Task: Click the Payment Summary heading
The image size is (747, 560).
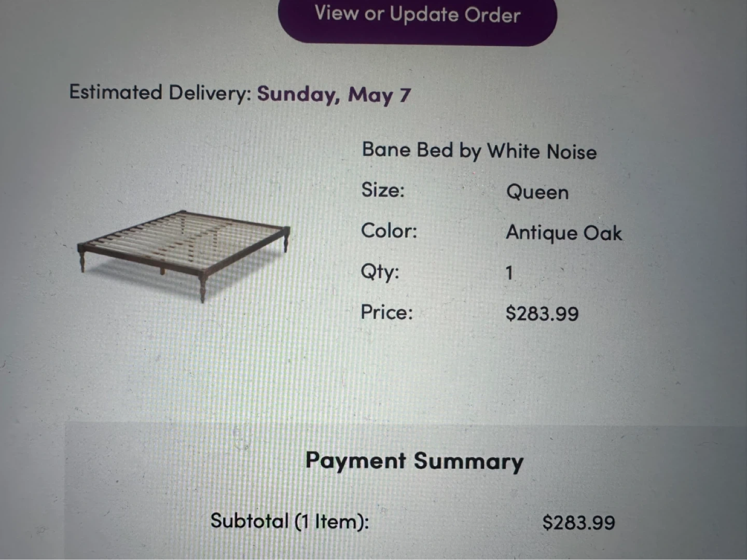Action: tap(414, 461)
